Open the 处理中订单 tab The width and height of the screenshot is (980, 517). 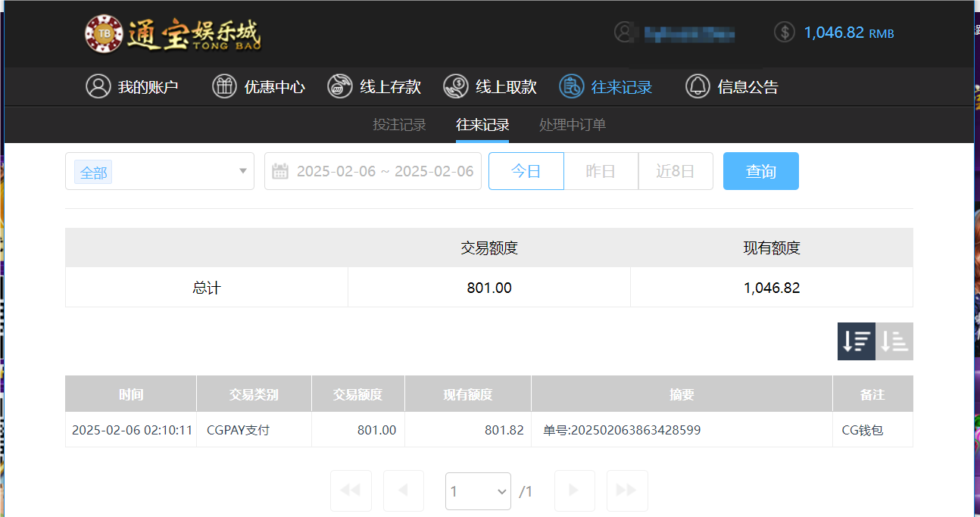pyautogui.click(x=572, y=124)
